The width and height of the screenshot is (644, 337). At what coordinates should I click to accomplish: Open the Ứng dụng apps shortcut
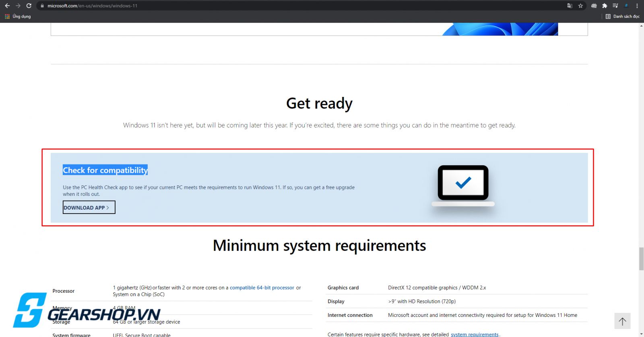(x=18, y=16)
